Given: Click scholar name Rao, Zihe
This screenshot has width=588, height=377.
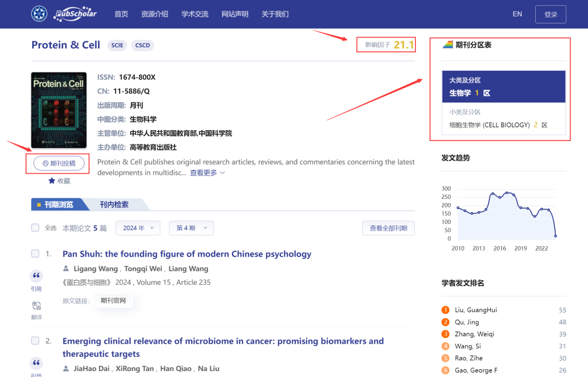Looking at the screenshot, I should point(469,358).
